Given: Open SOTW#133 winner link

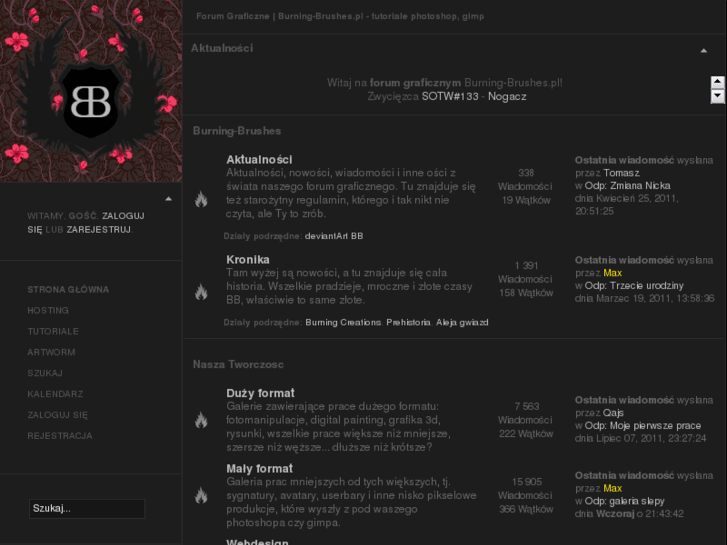Looking at the screenshot, I should [x=450, y=96].
